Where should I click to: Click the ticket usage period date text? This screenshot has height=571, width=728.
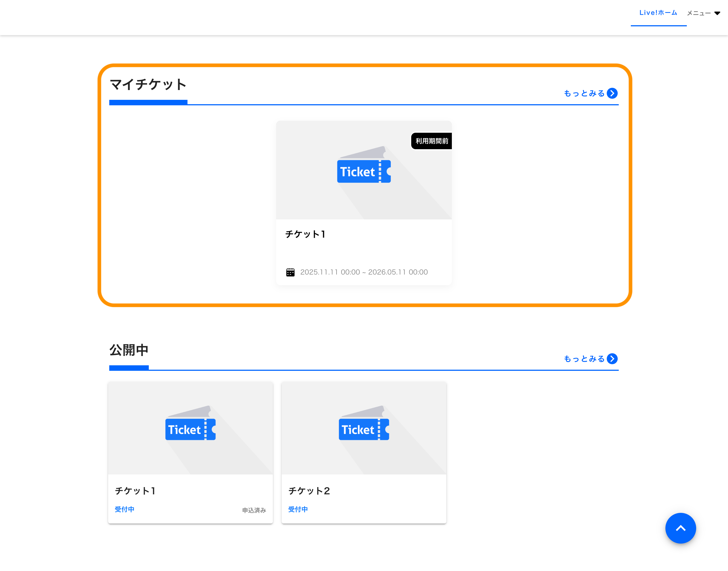(364, 272)
